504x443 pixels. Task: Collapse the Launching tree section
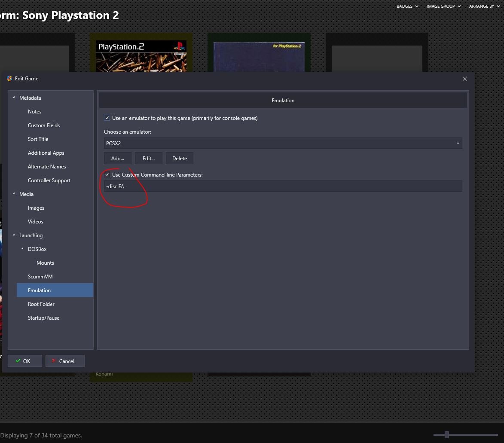coord(14,235)
